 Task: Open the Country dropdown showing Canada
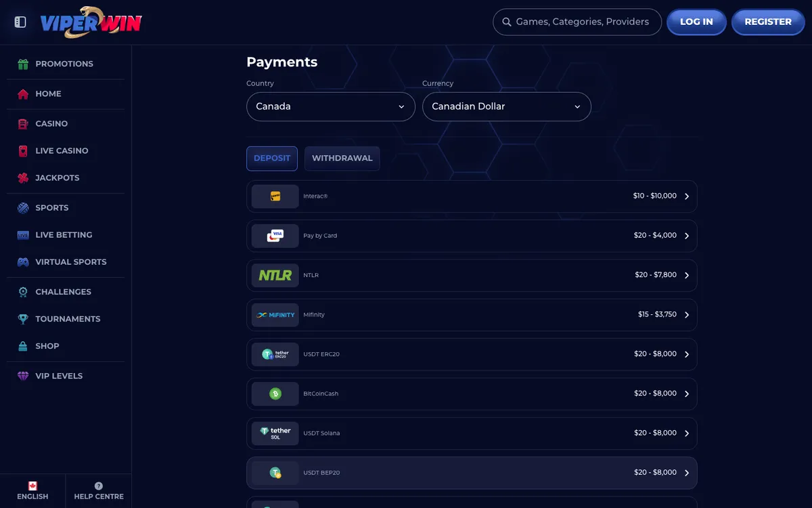[331, 107]
